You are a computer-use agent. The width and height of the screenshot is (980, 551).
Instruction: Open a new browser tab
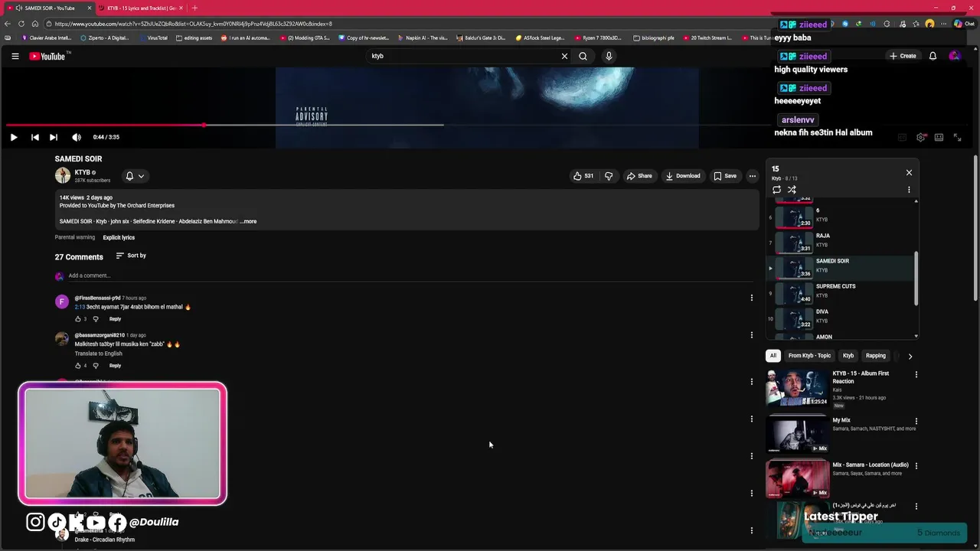pyautogui.click(x=194, y=8)
